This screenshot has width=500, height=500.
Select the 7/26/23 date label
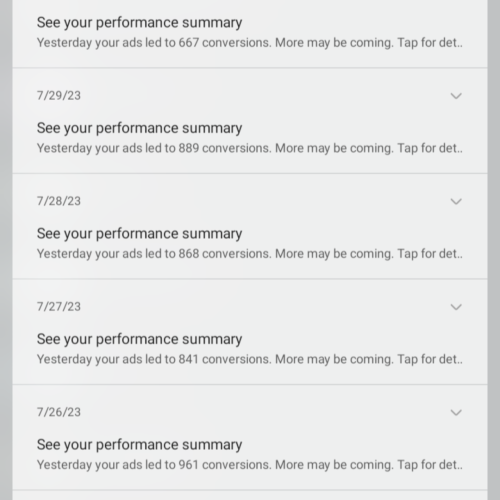coord(59,412)
